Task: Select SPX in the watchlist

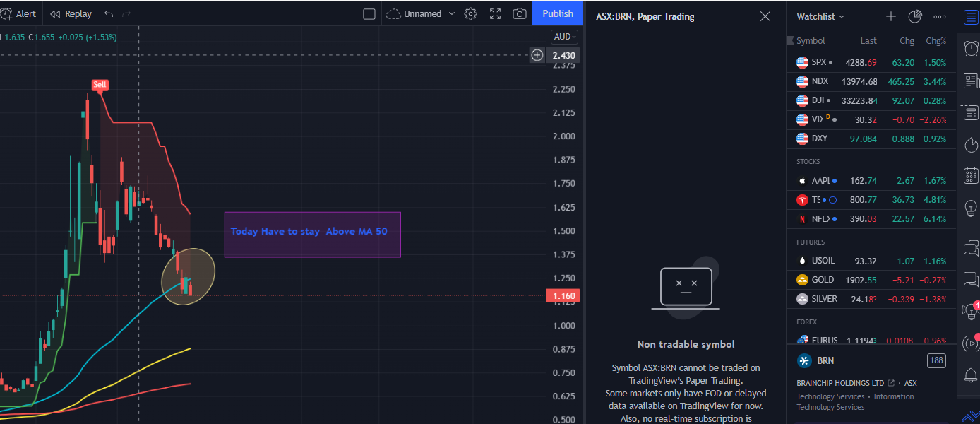Action: pyautogui.click(x=871, y=62)
